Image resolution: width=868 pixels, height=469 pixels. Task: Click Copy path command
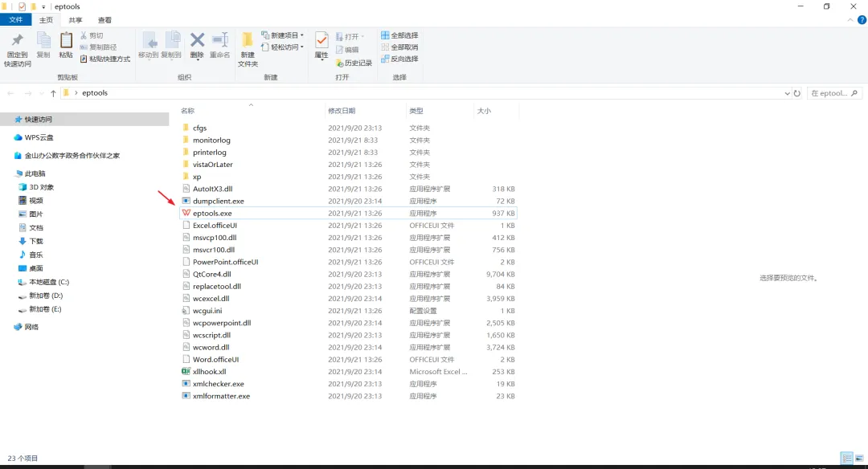pos(98,47)
